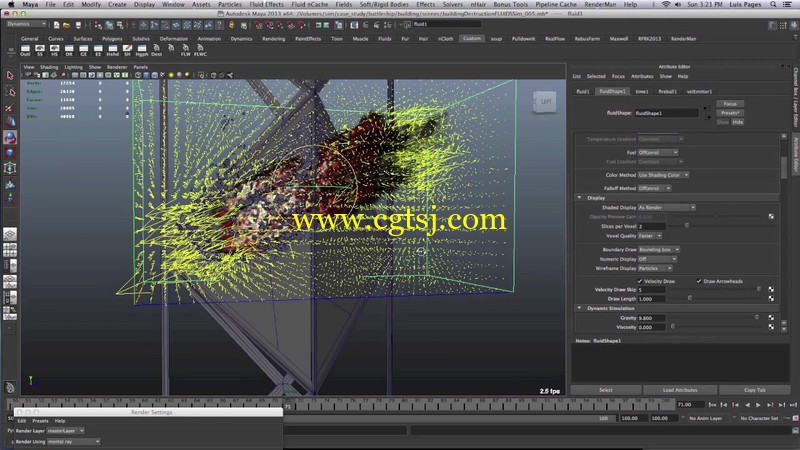
Task: Click the fluidShape name input field
Action: tap(666, 113)
